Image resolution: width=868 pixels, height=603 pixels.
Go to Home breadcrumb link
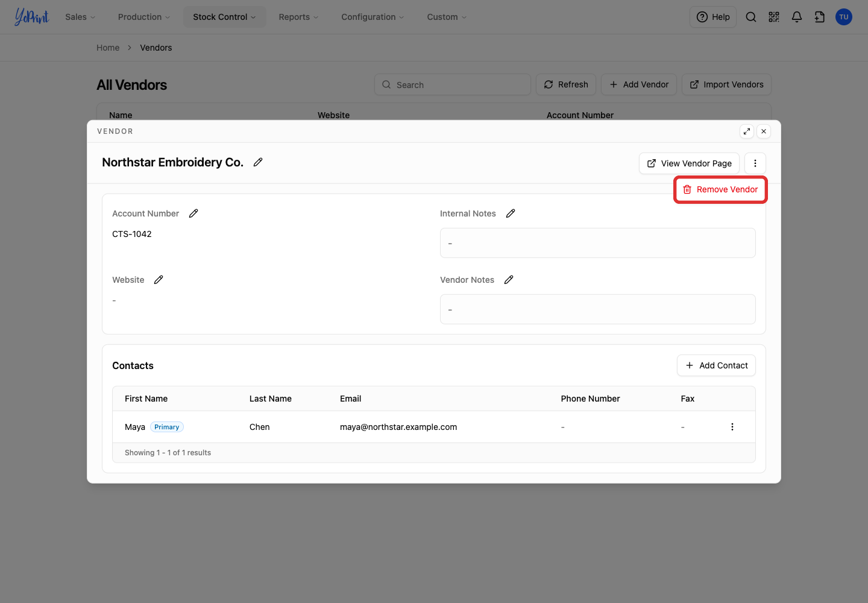108,48
